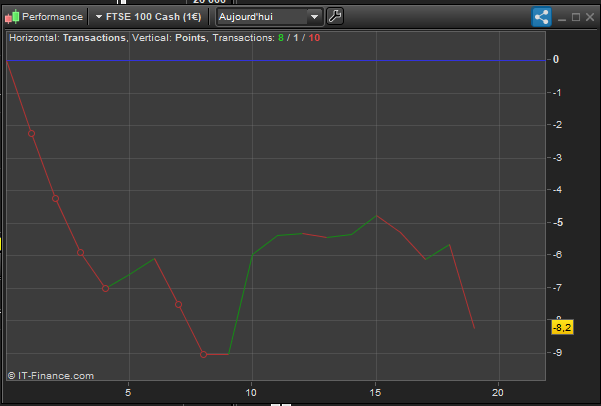Expand the Aujourd'hui period dropdown
This screenshot has width=601, height=406.
(x=270, y=17)
